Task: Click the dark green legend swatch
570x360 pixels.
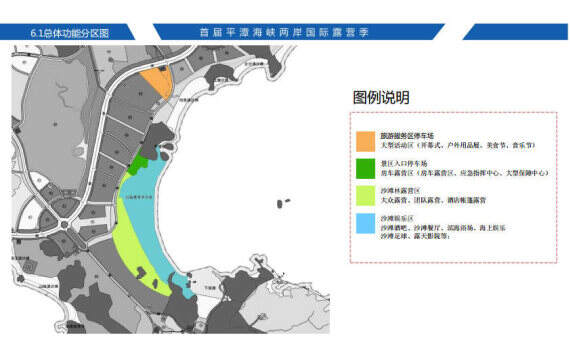Action: click(365, 169)
